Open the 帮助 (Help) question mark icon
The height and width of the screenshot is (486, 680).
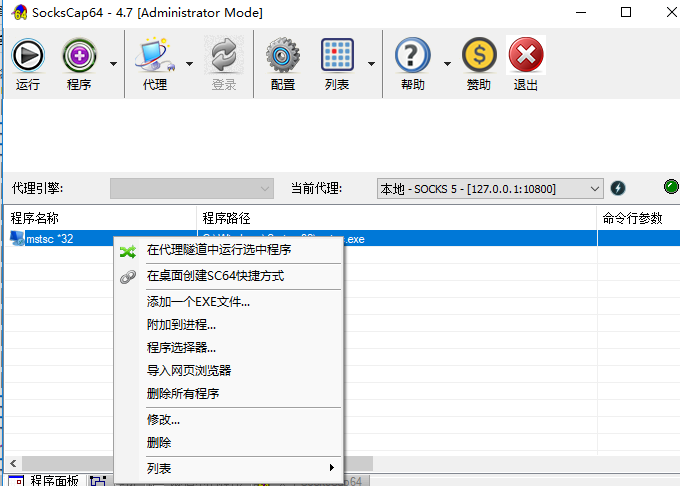pos(412,56)
